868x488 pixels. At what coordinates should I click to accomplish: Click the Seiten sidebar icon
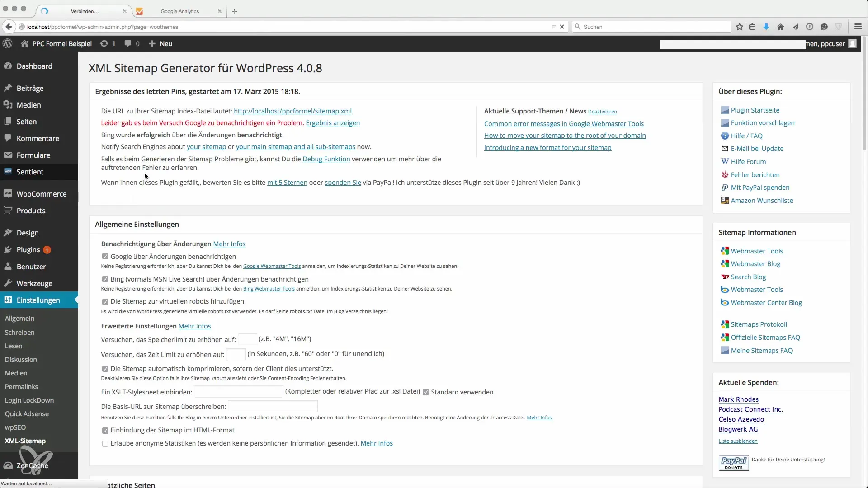[x=8, y=122]
